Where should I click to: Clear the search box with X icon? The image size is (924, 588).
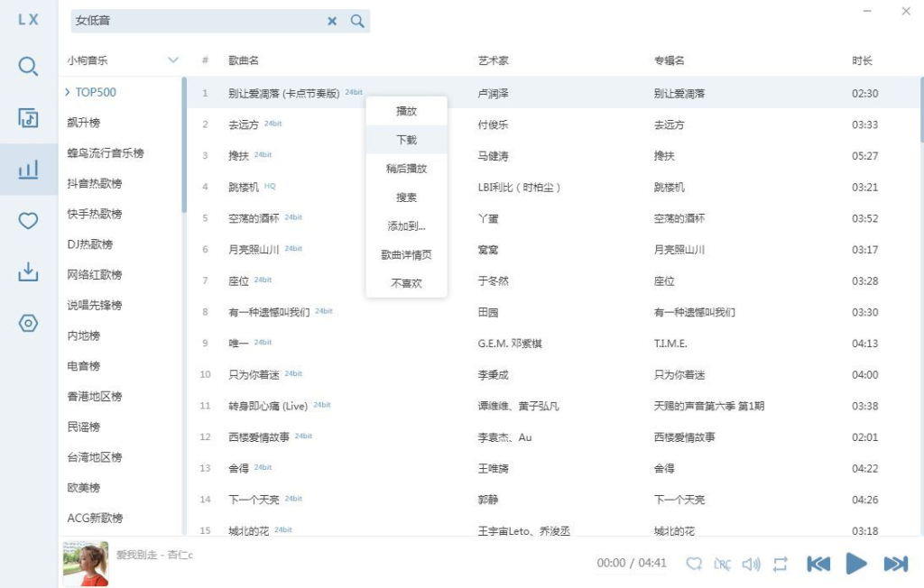click(332, 22)
